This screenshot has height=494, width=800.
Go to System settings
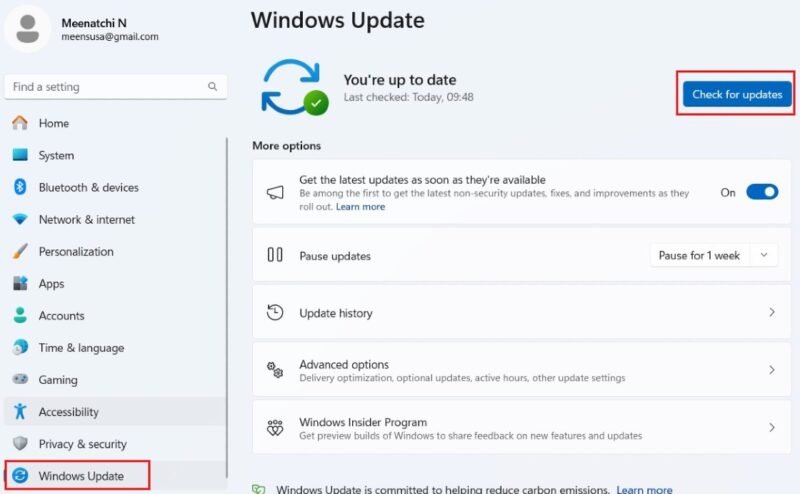[115, 155]
